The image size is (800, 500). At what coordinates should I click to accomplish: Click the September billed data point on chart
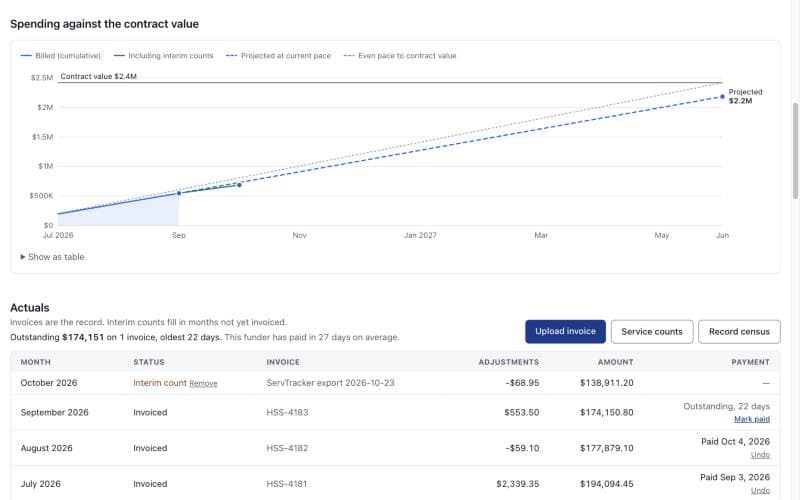(179, 193)
